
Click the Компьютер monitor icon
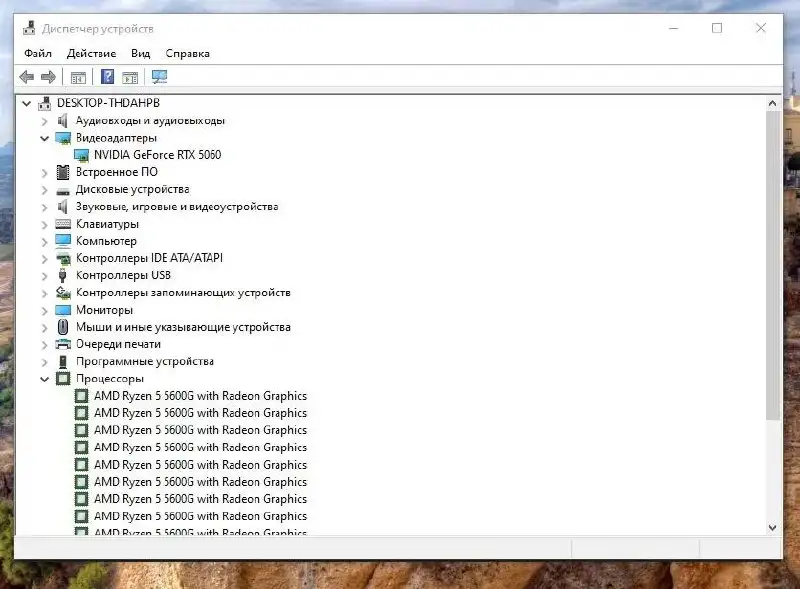click(63, 241)
